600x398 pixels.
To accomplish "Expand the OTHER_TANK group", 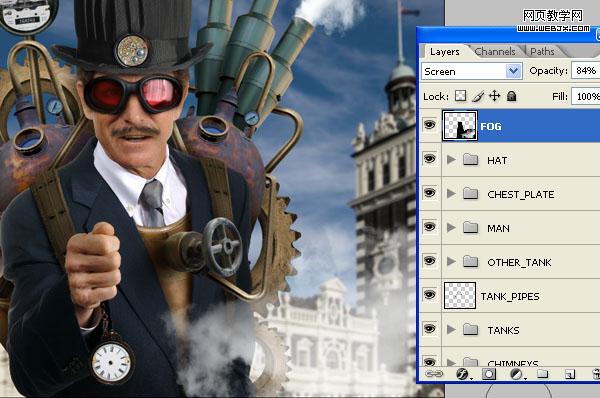I will pos(452,261).
